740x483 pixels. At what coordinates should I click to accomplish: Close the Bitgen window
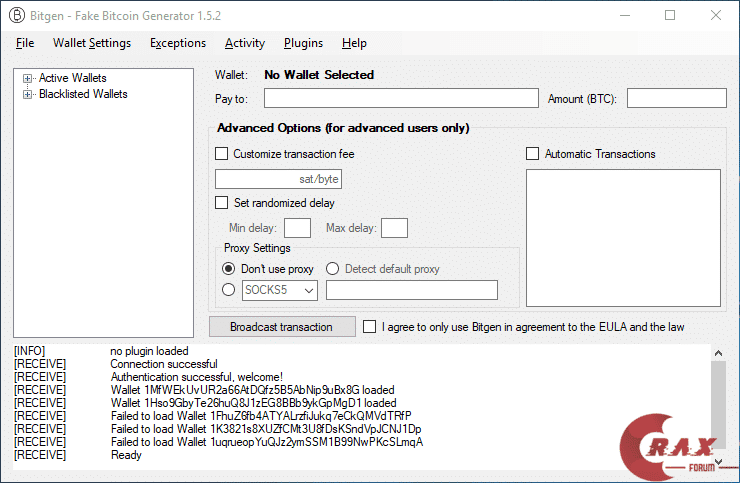click(715, 15)
